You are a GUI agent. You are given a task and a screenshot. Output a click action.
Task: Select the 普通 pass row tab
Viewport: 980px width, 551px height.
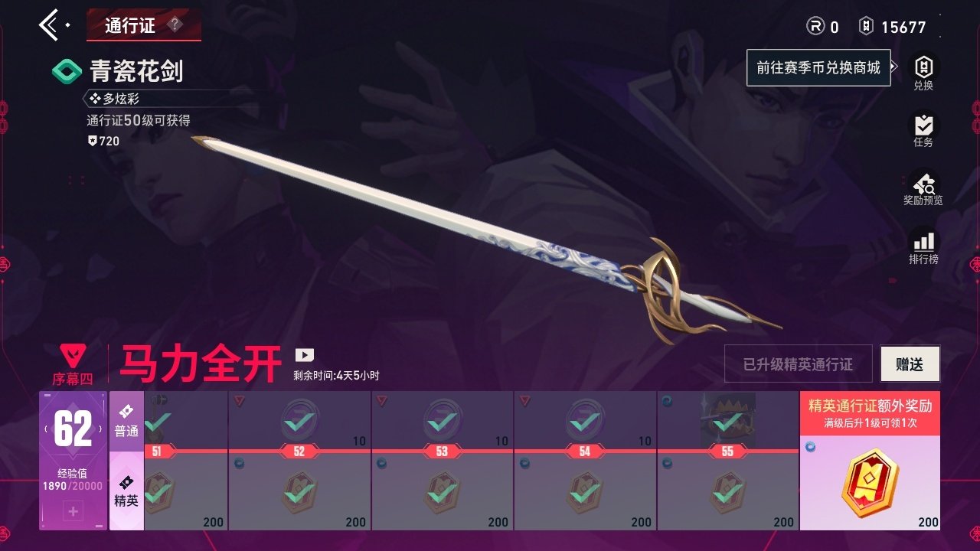(126, 421)
